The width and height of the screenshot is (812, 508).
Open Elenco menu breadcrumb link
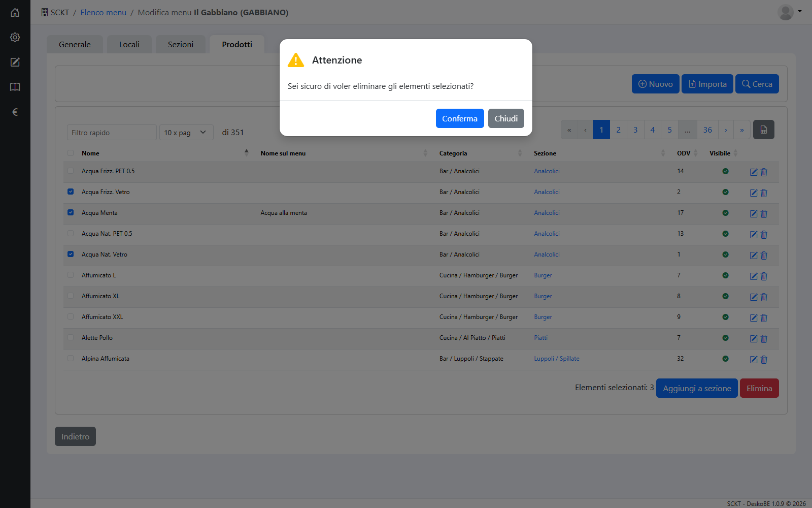(103, 12)
